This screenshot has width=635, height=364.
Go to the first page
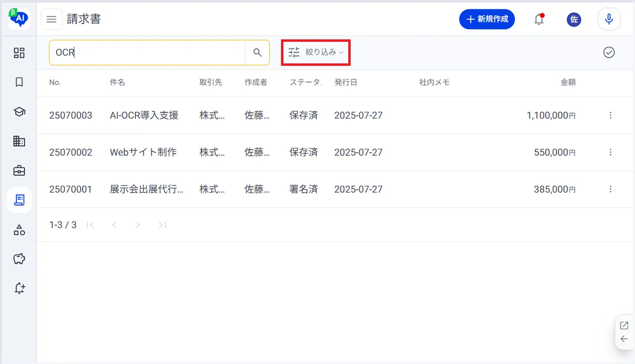pos(90,225)
